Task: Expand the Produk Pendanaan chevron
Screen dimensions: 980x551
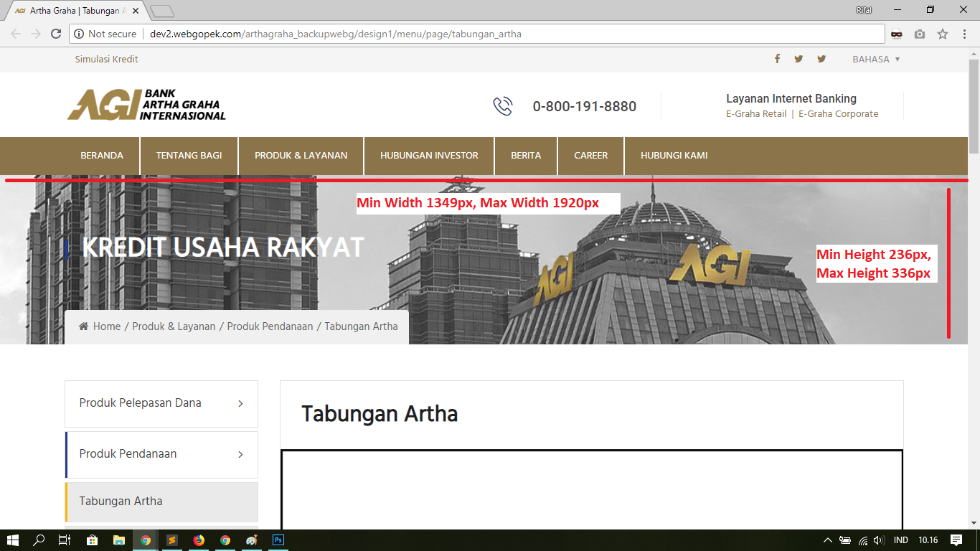Action: tap(240, 454)
